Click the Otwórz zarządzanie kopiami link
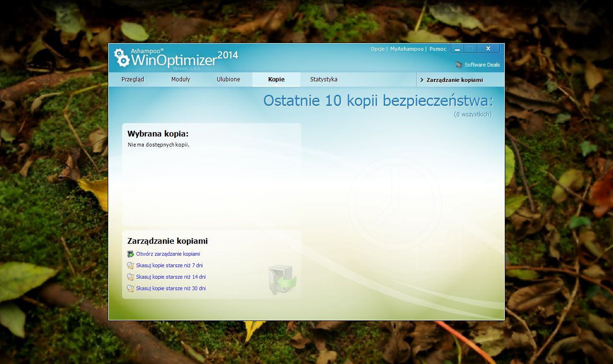The image size is (613, 364). 168,254
